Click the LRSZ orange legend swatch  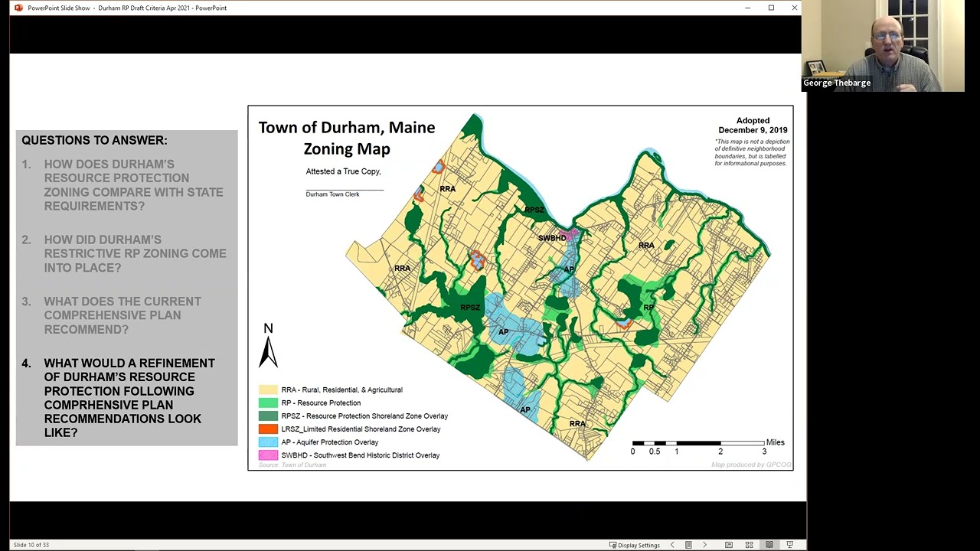[x=268, y=429]
